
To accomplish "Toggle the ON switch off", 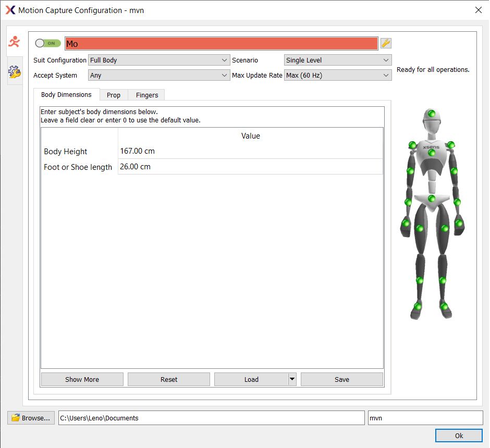I will pyautogui.click(x=47, y=43).
